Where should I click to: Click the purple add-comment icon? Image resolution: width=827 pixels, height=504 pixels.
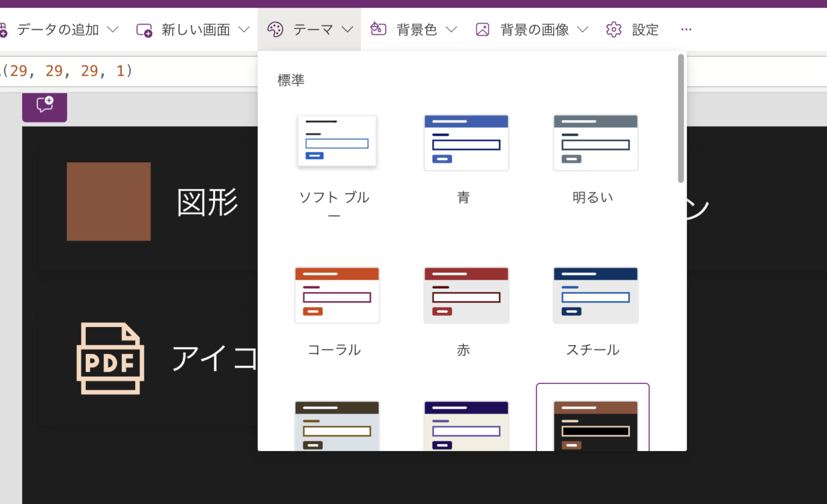pyautogui.click(x=44, y=107)
